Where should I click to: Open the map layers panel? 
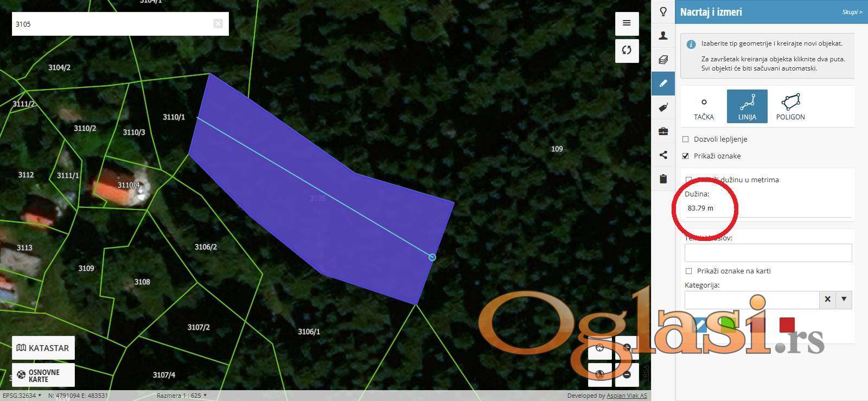pos(663,60)
